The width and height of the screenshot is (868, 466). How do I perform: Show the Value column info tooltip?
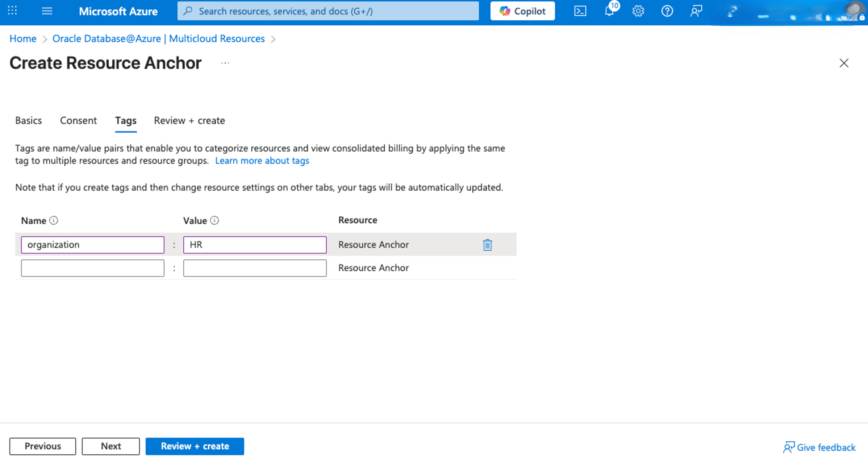pos(214,220)
